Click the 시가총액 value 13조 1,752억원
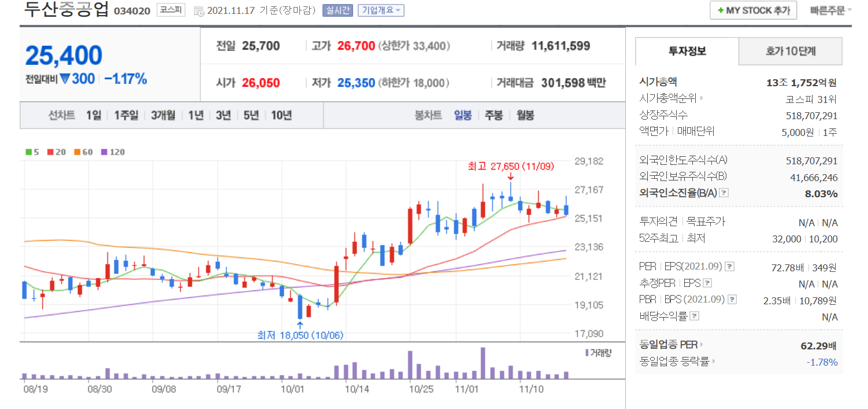This screenshot has height=409, width=868. point(802,83)
